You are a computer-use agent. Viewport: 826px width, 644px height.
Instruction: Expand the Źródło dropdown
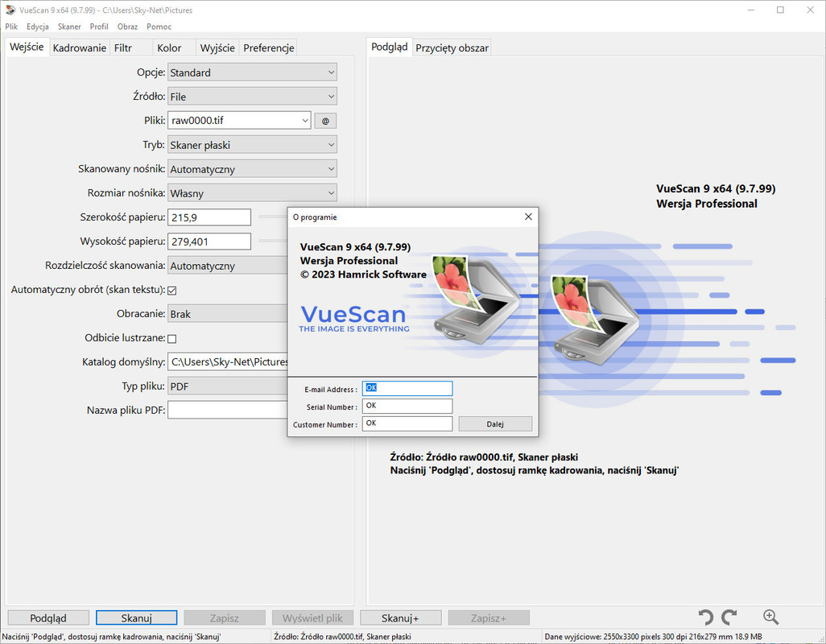coord(252,97)
